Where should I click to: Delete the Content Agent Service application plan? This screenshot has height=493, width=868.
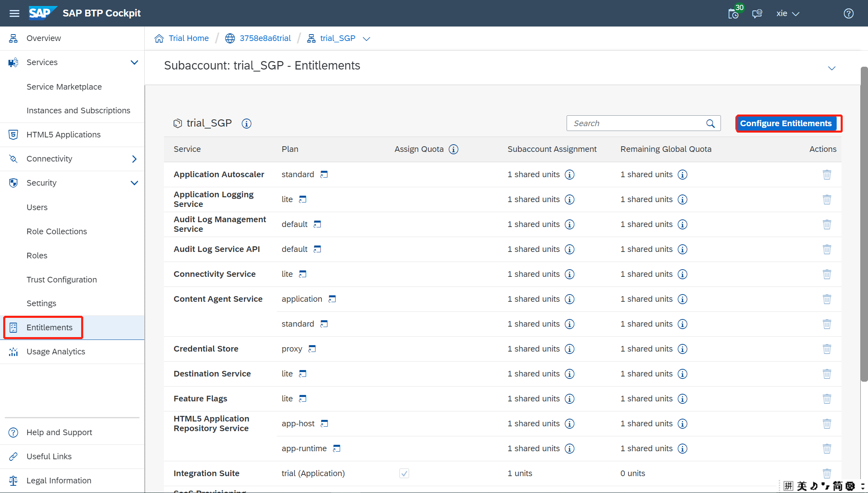tap(827, 299)
